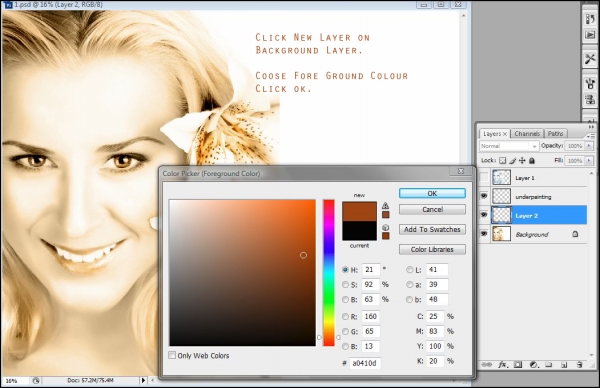600x388 pixels.
Task: Hide Layer 2 using eye icon
Action: click(484, 215)
